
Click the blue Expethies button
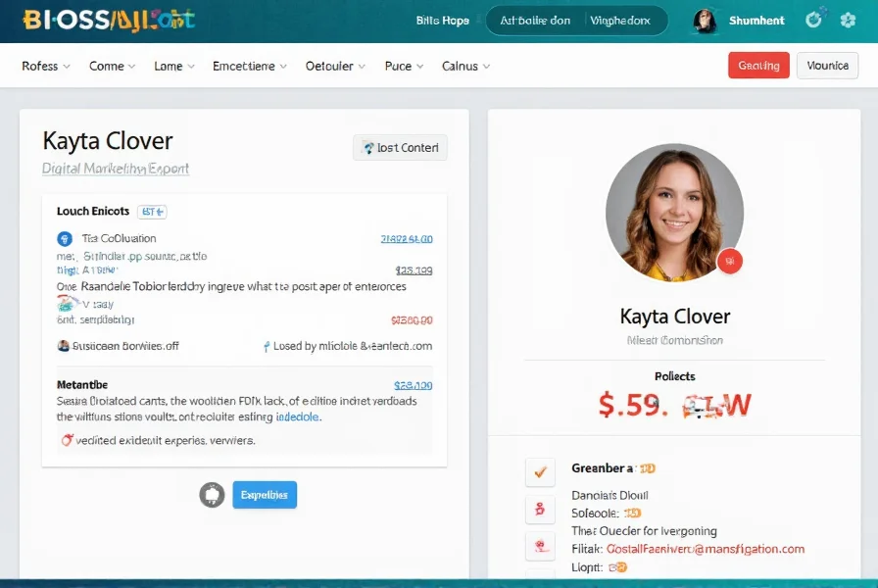click(x=264, y=495)
